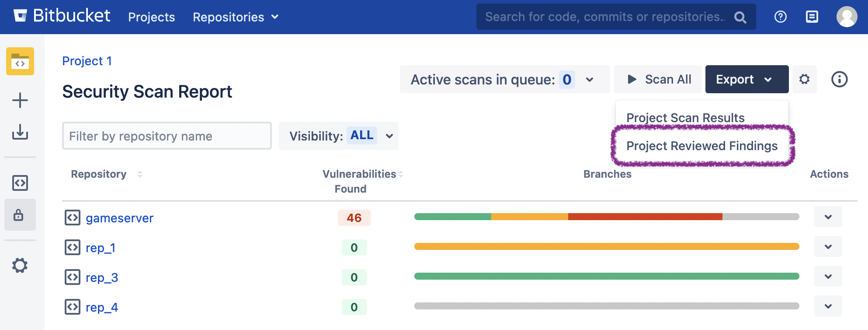Select Project Scan Results export option
868x330 pixels.
click(685, 118)
